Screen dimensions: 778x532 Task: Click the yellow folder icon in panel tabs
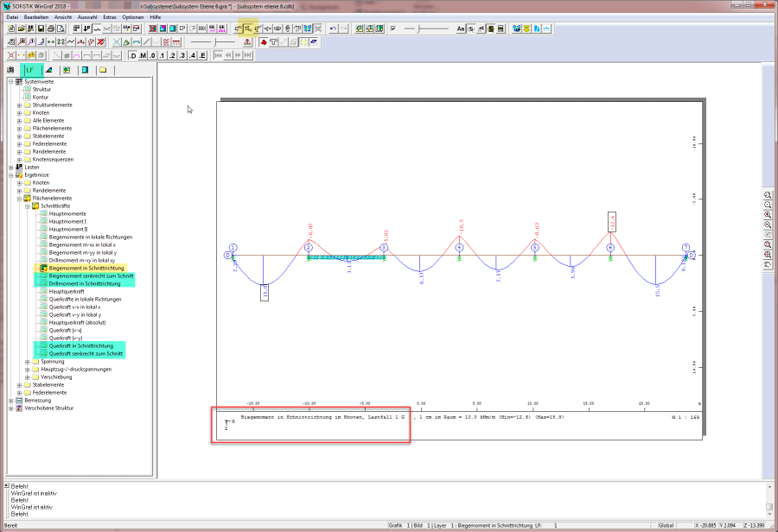(x=102, y=70)
